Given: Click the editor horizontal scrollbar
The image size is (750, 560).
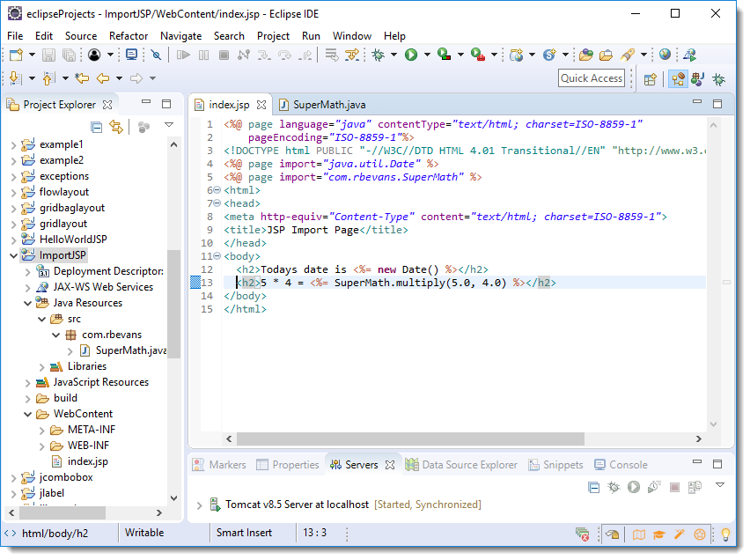Looking at the screenshot, I should (x=410, y=438).
